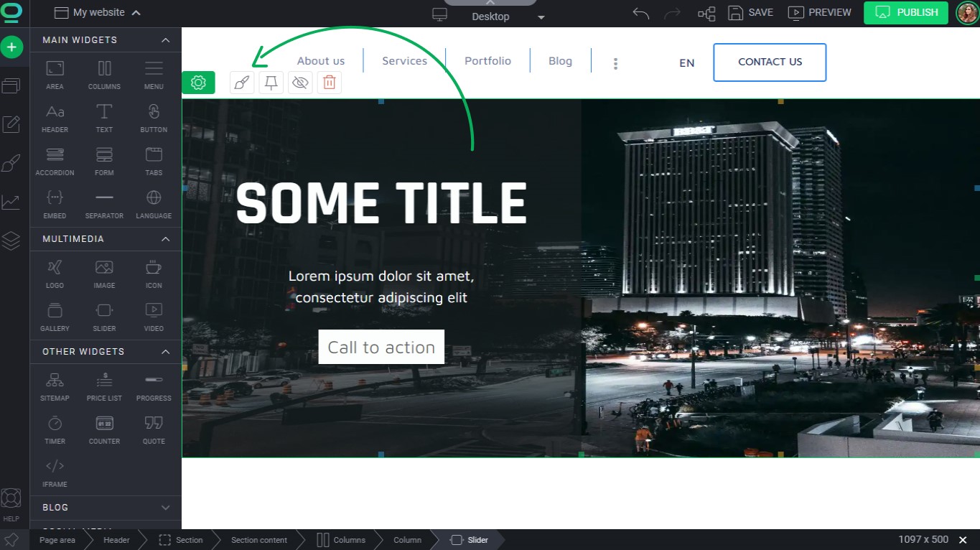Image resolution: width=980 pixels, height=550 pixels.
Task: Add the Video widget
Action: pos(154,317)
